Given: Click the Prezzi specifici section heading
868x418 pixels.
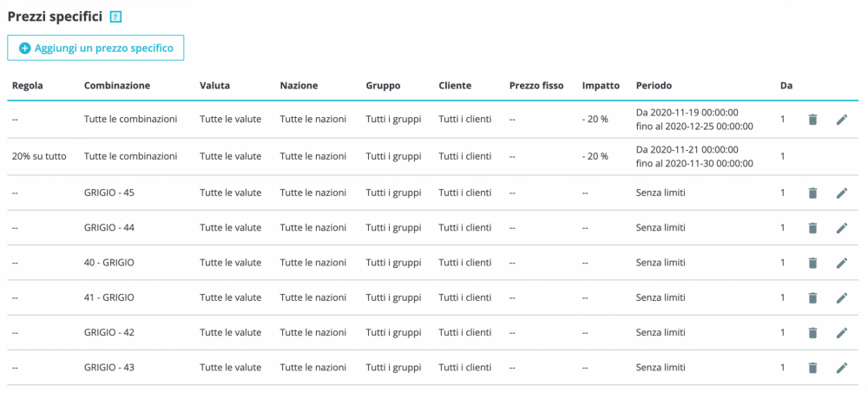Looking at the screenshot, I should (x=55, y=16).
